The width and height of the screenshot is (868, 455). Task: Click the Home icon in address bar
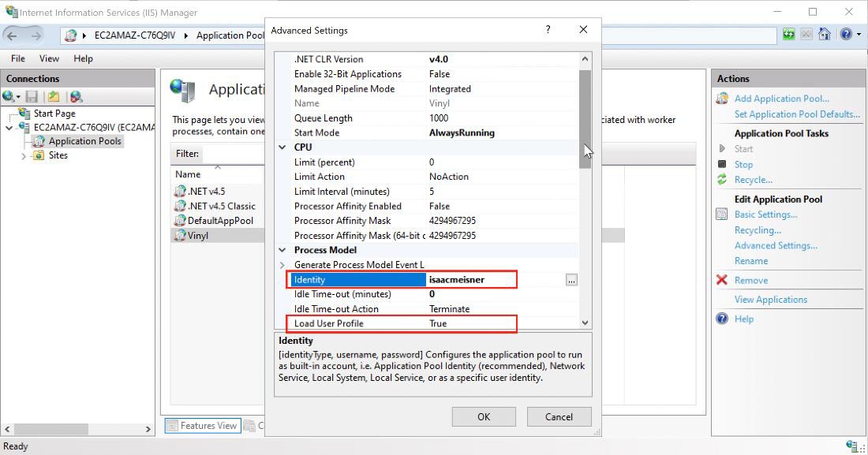825,35
